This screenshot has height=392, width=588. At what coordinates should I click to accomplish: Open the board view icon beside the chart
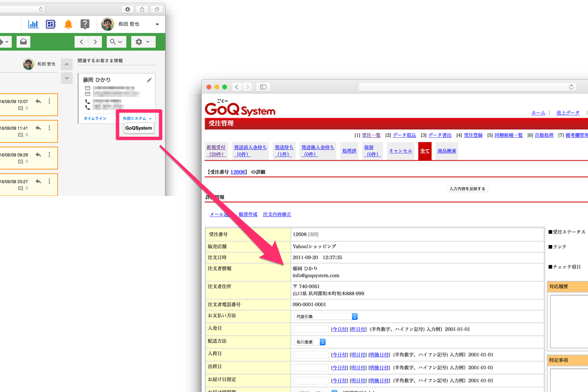click(x=51, y=24)
